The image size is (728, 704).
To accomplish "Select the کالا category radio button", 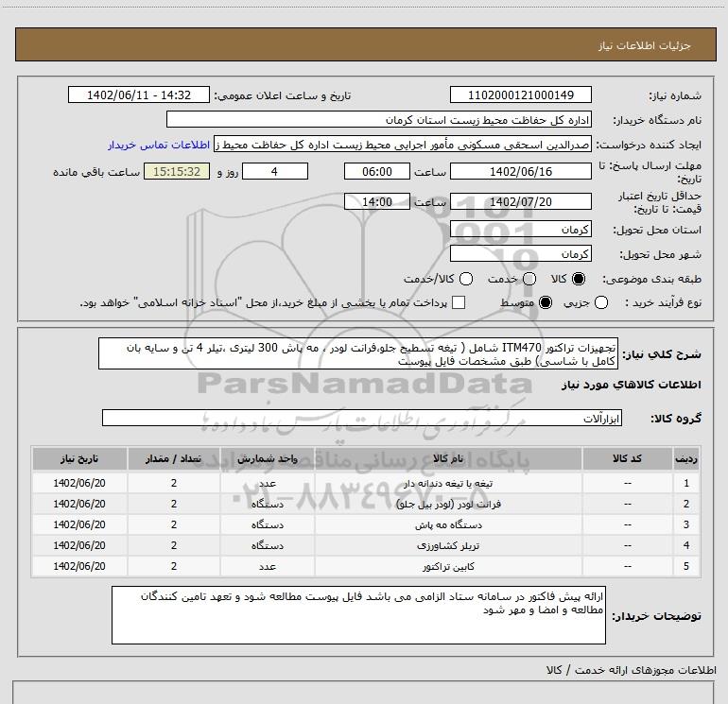I will coord(579,279).
